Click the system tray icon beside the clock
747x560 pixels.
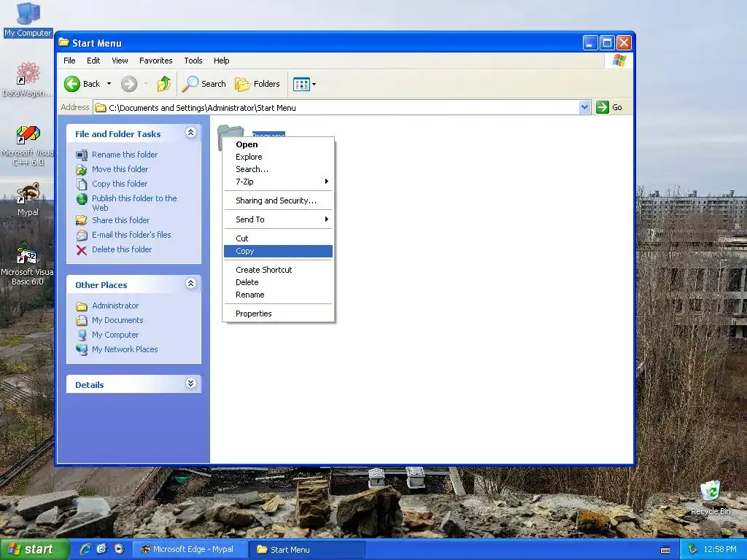coord(692,550)
